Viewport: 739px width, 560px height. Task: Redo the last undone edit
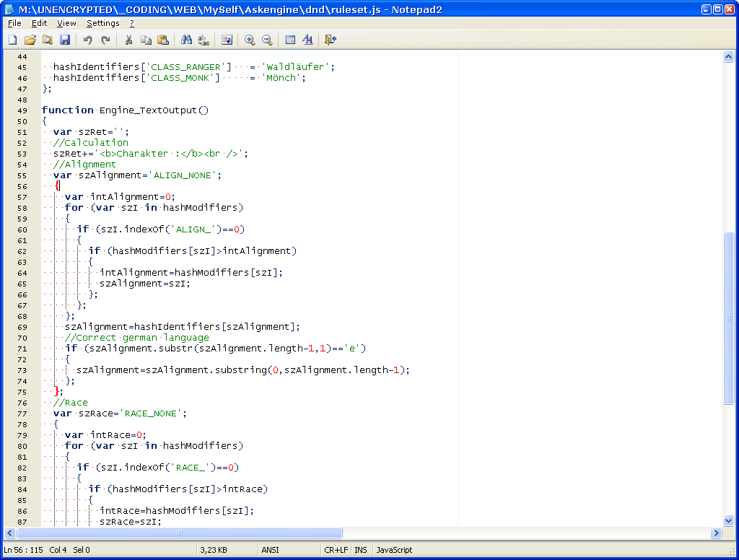[105, 40]
